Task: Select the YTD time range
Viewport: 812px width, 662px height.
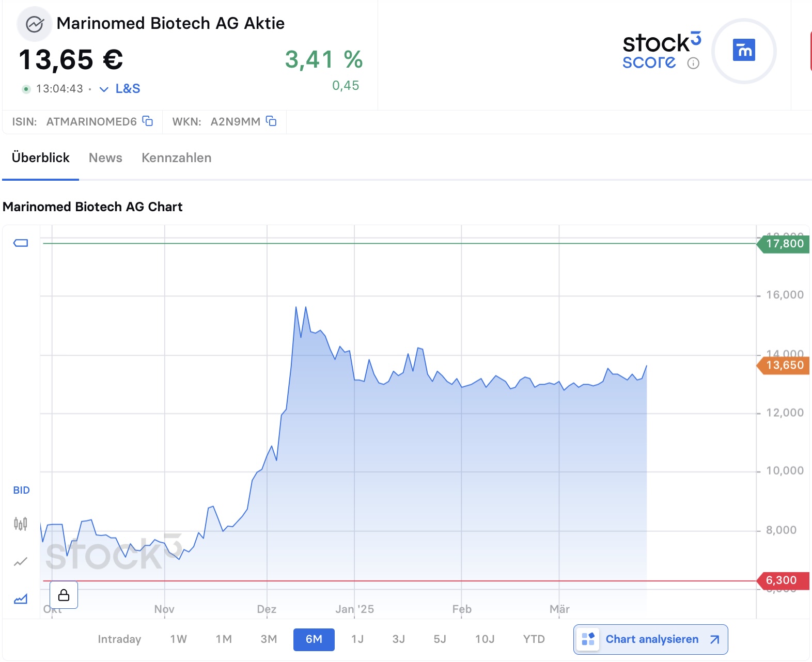Action: (x=534, y=639)
